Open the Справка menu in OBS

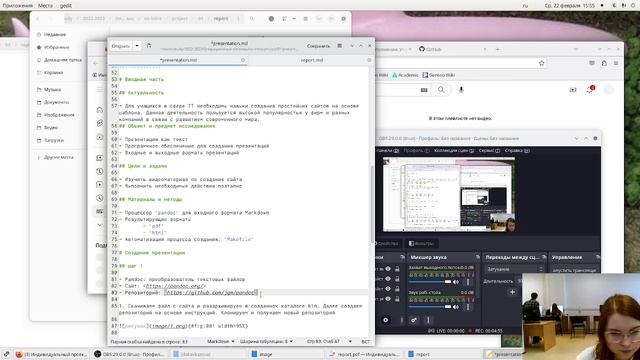coord(517,151)
